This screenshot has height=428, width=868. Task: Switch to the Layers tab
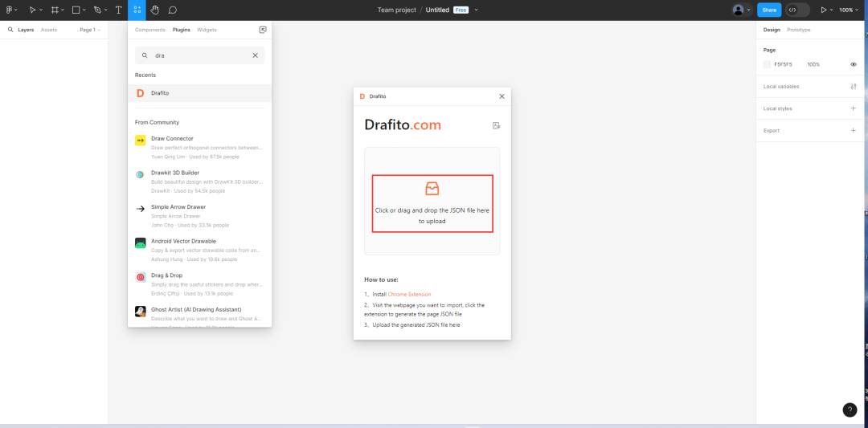[x=26, y=30]
